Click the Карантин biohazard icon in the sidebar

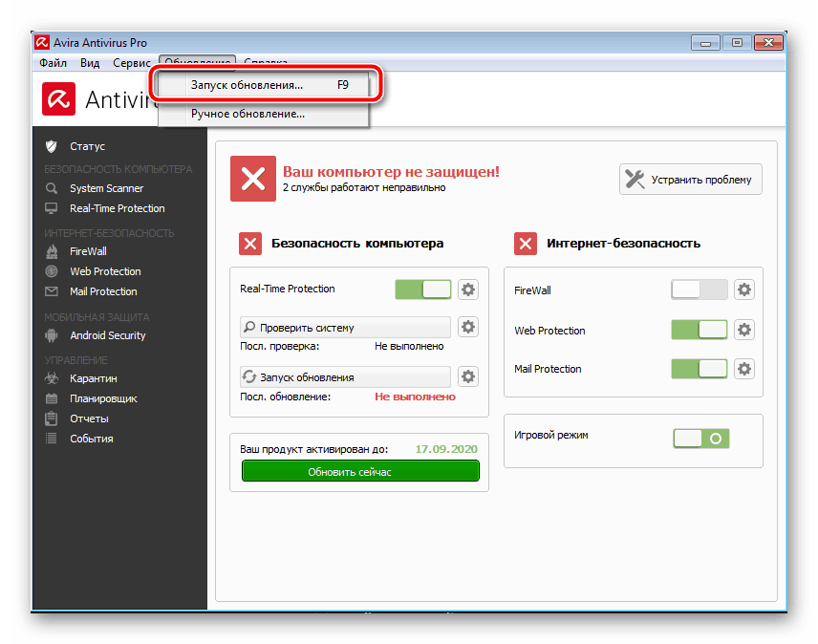click(52, 378)
